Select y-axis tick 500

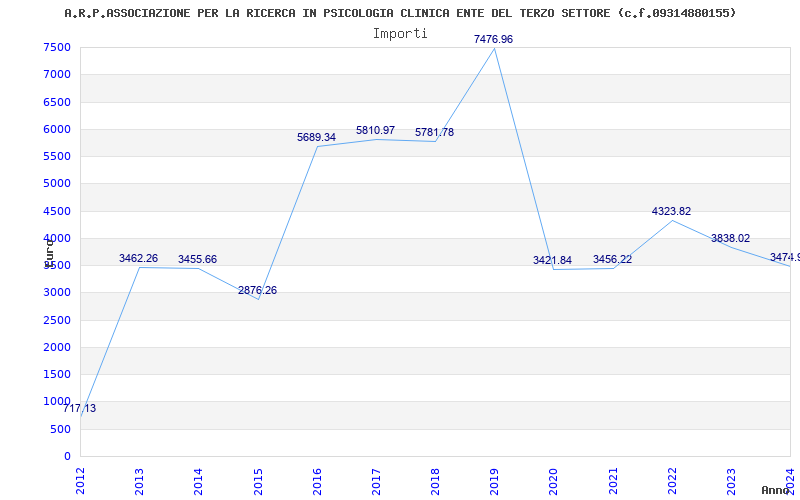[61, 430]
